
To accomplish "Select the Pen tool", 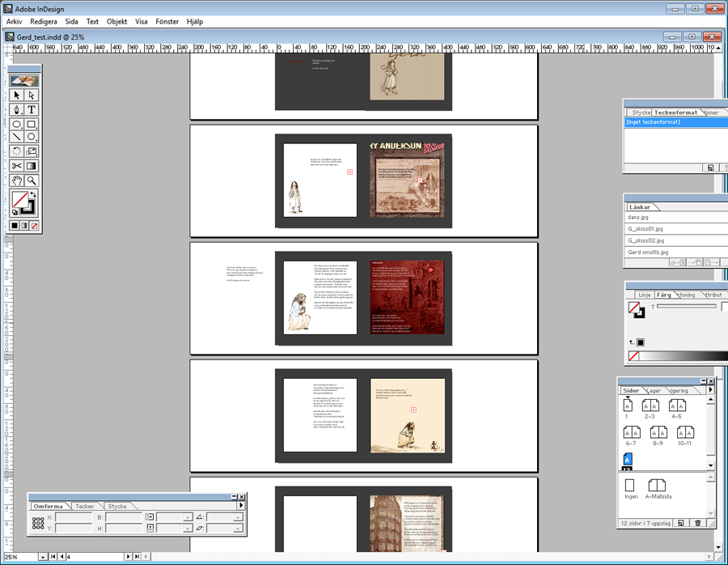I will [17, 109].
